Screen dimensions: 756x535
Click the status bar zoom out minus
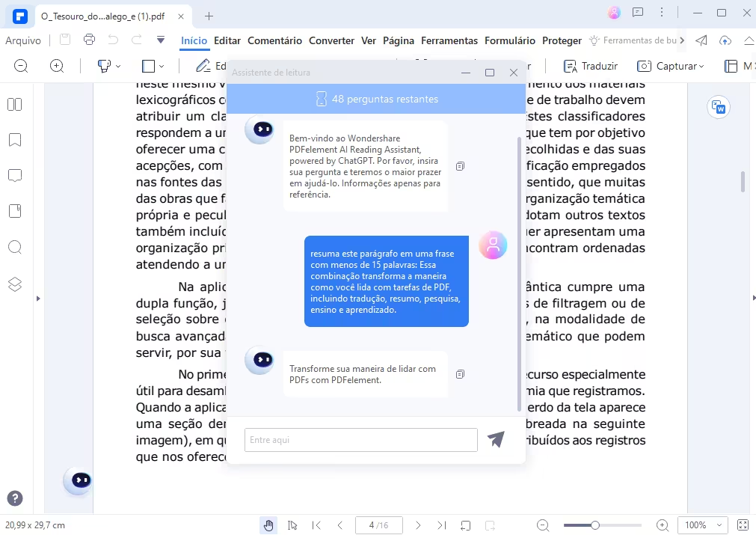(x=543, y=525)
